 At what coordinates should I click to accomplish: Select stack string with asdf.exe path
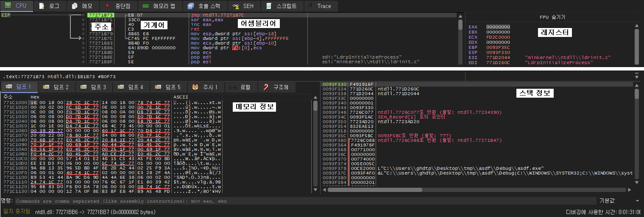click(460, 168)
